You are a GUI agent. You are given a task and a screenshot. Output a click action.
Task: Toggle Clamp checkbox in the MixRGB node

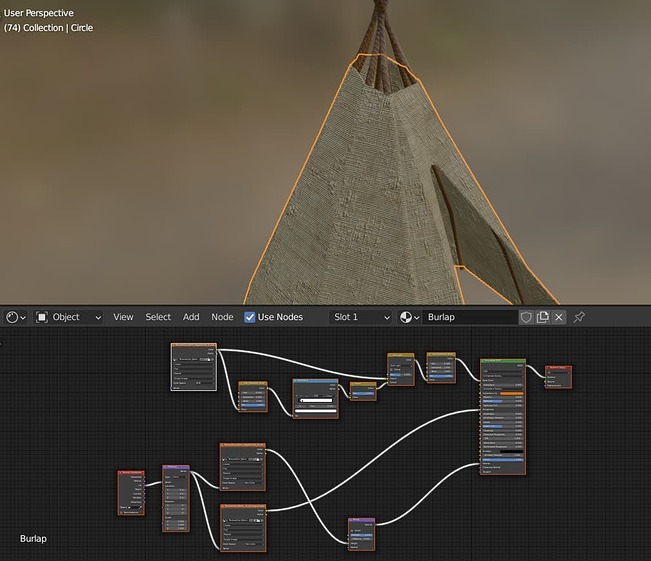pos(392,370)
